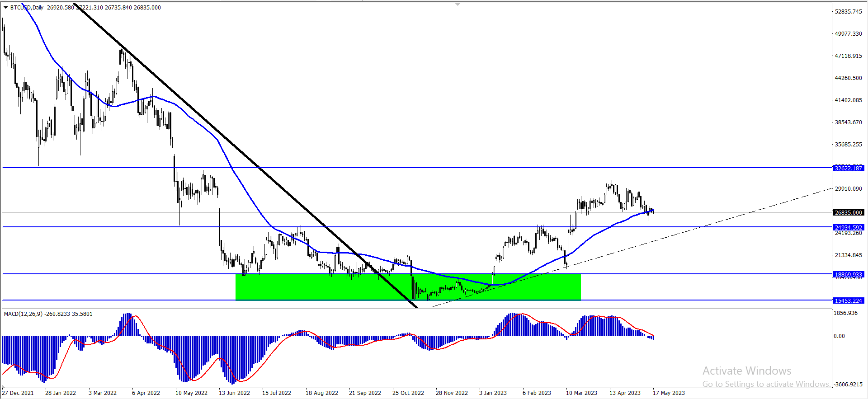Select the 32622.187 price level label
The height and width of the screenshot is (399, 868).
pyautogui.click(x=849, y=168)
